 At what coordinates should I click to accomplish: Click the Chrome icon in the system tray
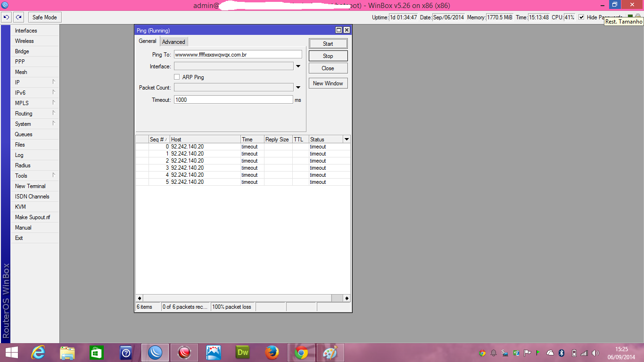pyautogui.click(x=482, y=353)
